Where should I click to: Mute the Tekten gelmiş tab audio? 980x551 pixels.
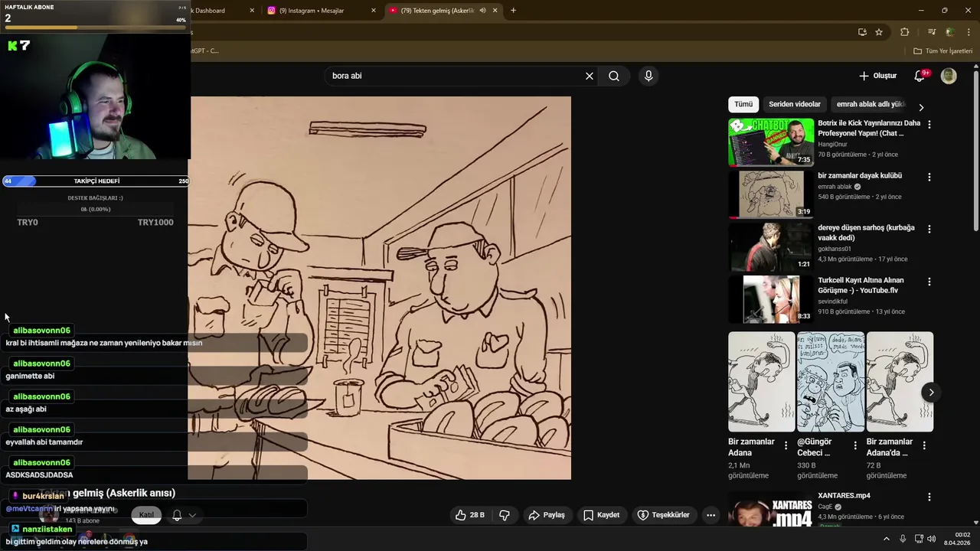482,11
